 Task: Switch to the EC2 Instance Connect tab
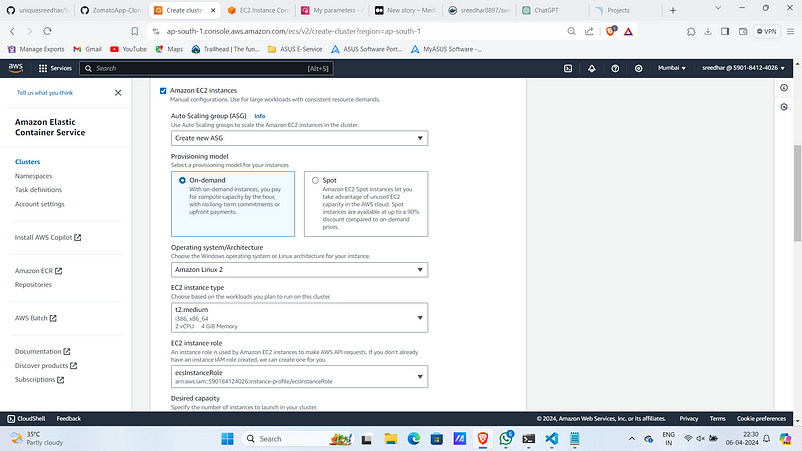(x=259, y=10)
